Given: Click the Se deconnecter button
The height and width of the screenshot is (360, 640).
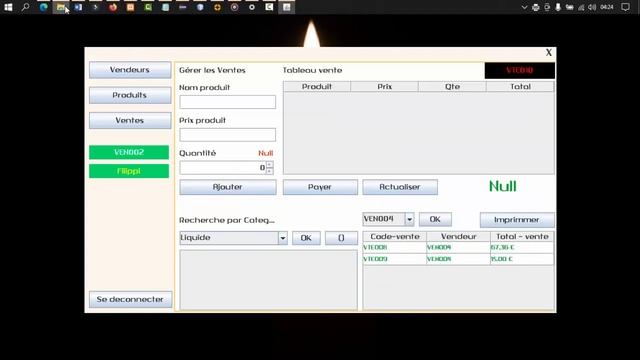Looking at the screenshot, I should (x=130, y=299).
